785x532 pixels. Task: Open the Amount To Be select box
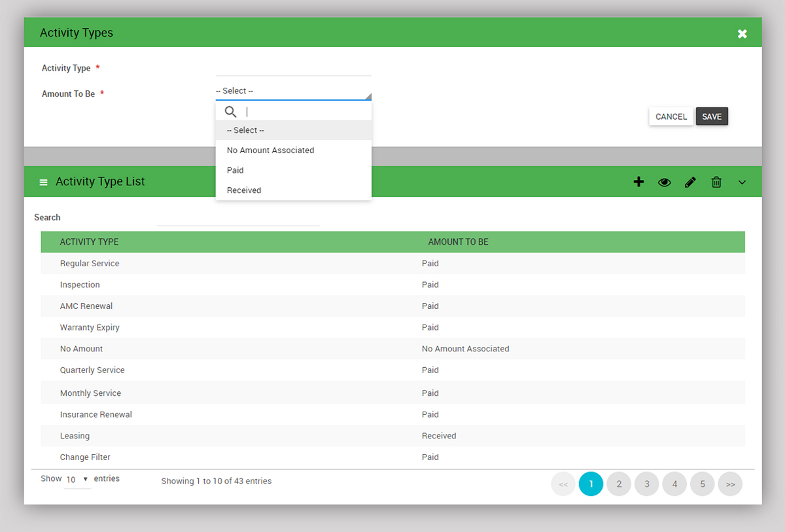(293, 91)
